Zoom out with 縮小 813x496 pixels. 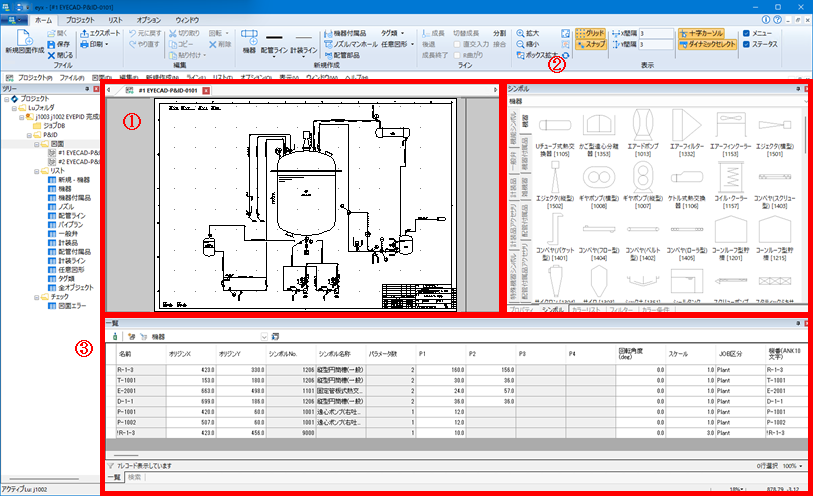click(x=528, y=44)
